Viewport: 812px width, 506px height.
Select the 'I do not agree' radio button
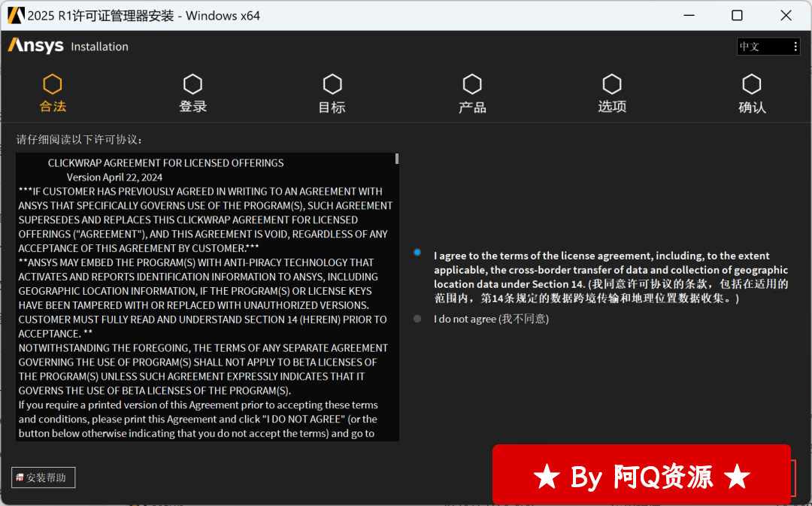tap(417, 319)
